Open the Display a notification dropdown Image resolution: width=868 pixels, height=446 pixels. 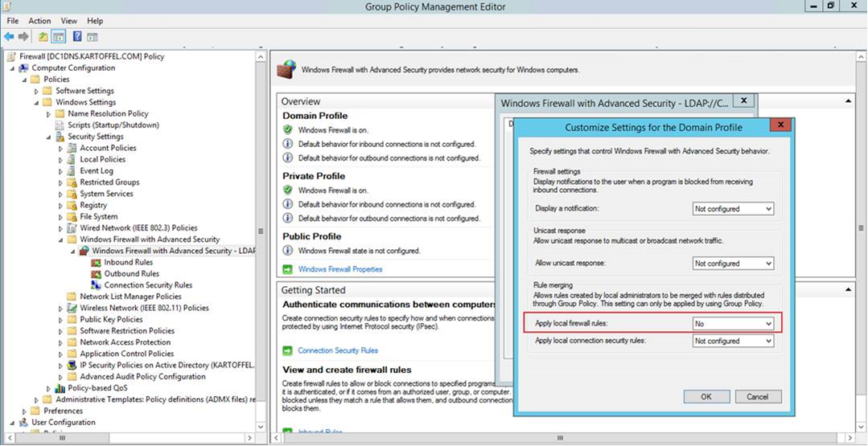pos(733,209)
